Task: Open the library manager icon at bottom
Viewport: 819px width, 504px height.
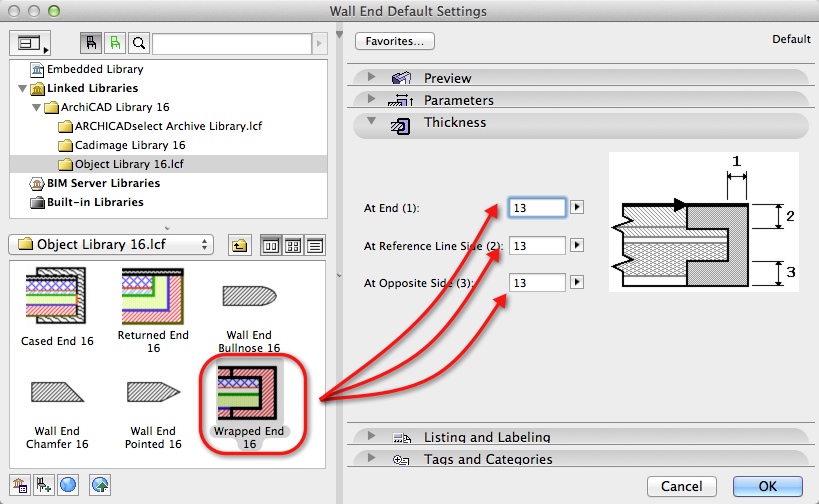Action: point(20,485)
